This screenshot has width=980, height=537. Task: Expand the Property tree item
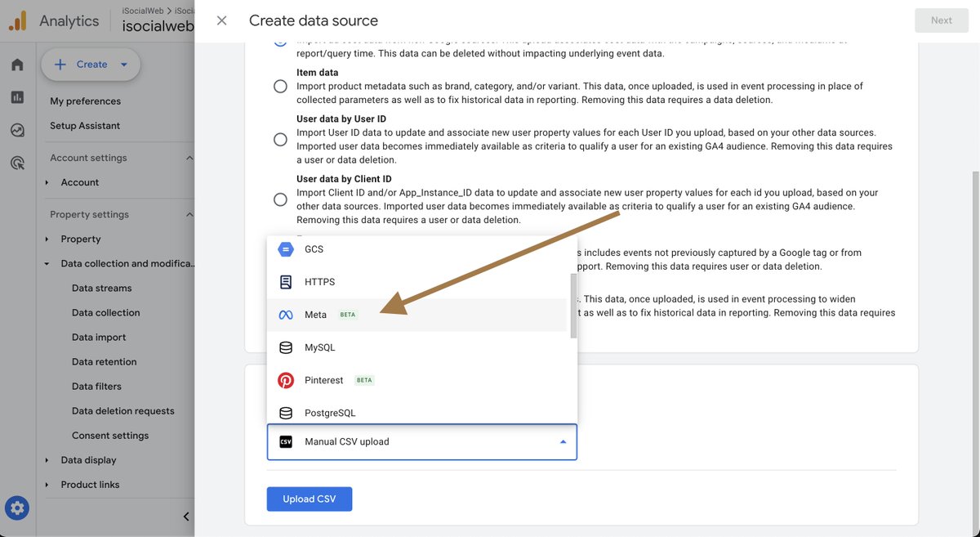pyautogui.click(x=47, y=239)
